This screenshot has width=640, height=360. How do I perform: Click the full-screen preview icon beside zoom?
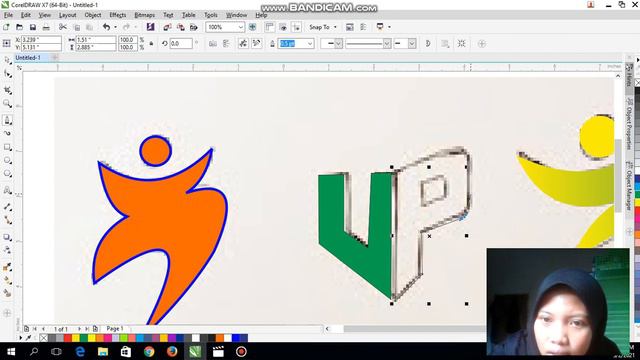253,27
